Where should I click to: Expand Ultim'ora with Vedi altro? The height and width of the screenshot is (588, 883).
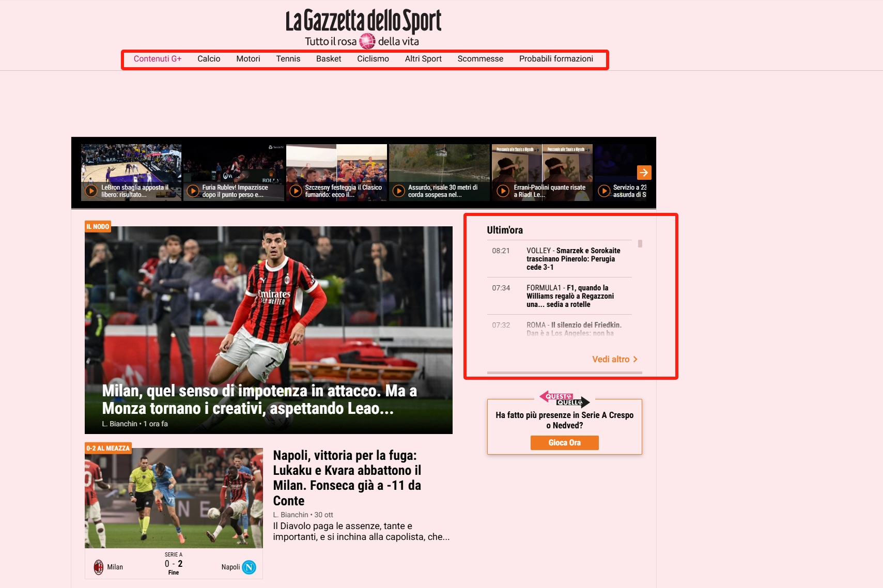coord(615,359)
